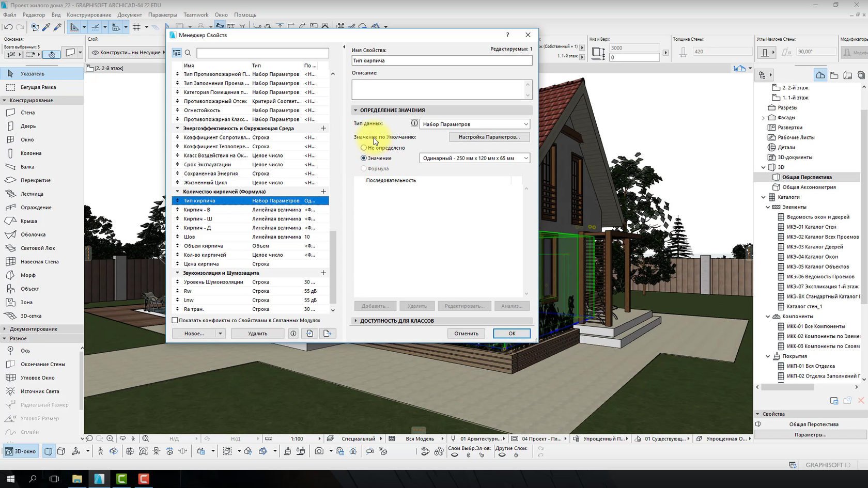The width and height of the screenshot is (868, 488).
Task: Open the Документ menu
Action: [130, 15]
